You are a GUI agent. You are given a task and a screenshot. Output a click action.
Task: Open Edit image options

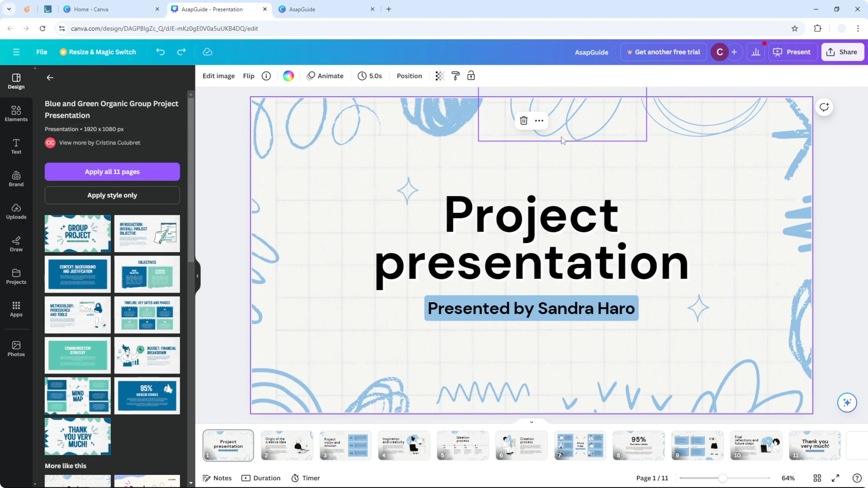coord(218,76)
